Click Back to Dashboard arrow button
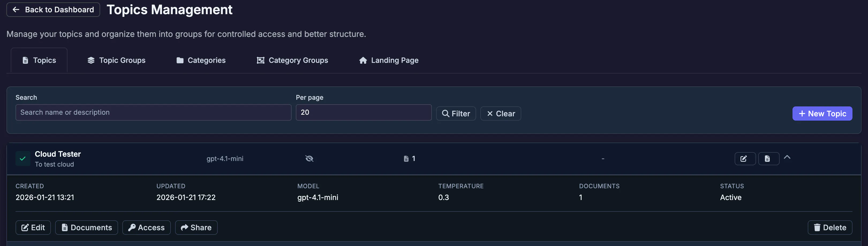The image size is (868, 246). pos(53,9)
